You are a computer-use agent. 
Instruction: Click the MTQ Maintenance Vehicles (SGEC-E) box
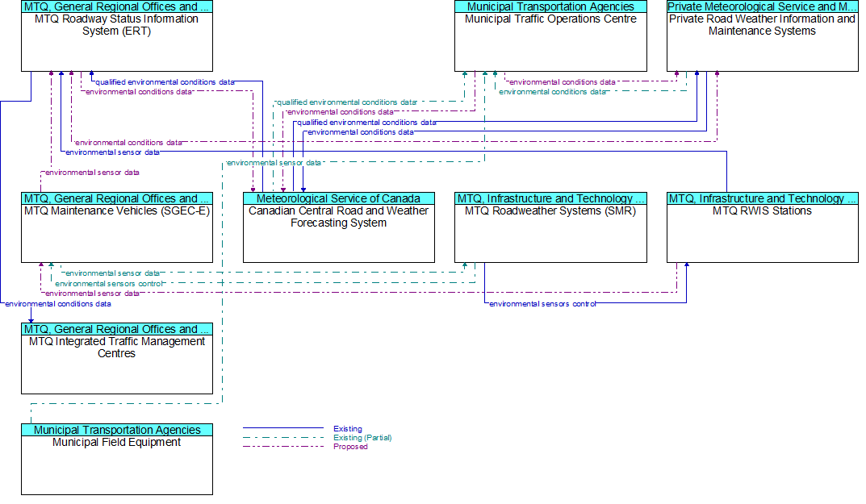pyautogui.click(x=117, y=227)
